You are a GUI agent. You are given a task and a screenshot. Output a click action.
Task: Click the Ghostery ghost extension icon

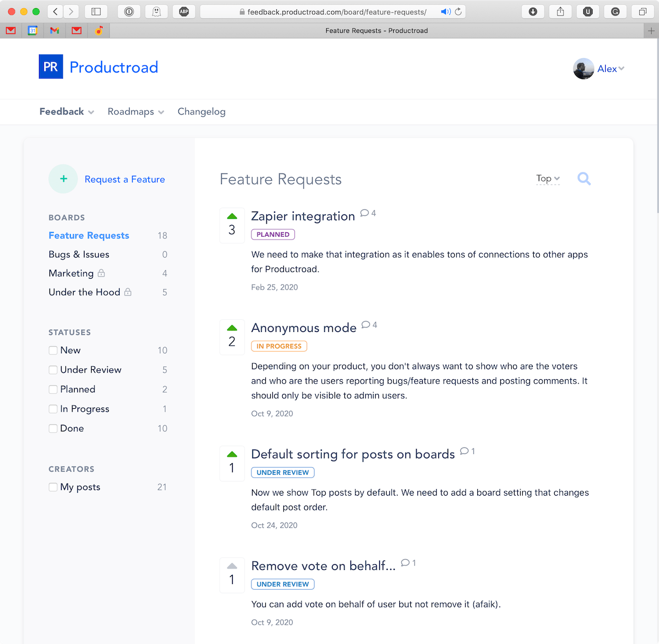click(157, 11)
